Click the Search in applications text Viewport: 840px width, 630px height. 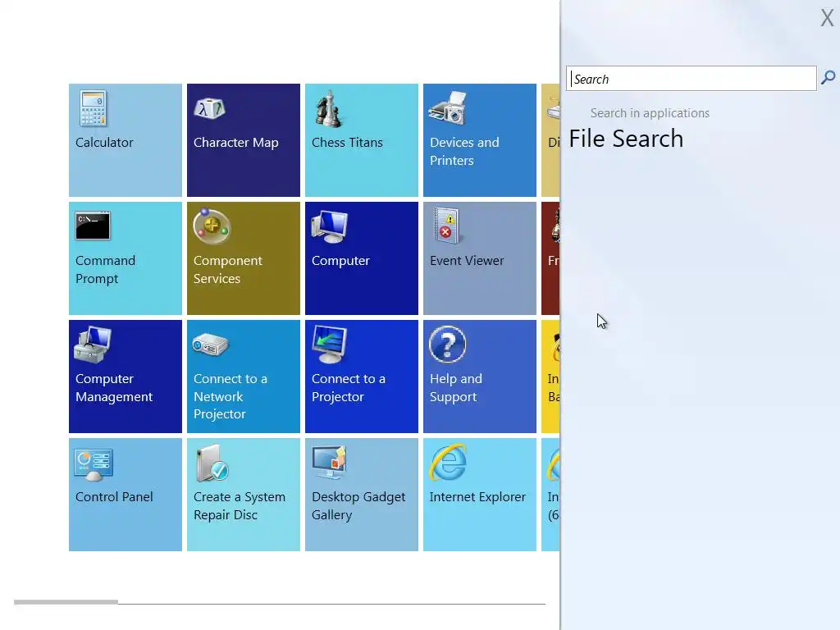pyautogui.click(x=650, y=113)
